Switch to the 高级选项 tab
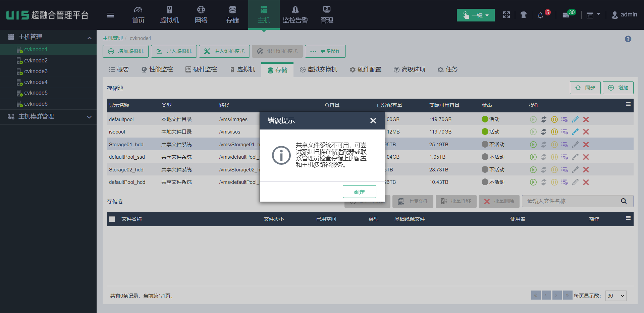This screenshot has height=313, width=644. tap(410, 69)
